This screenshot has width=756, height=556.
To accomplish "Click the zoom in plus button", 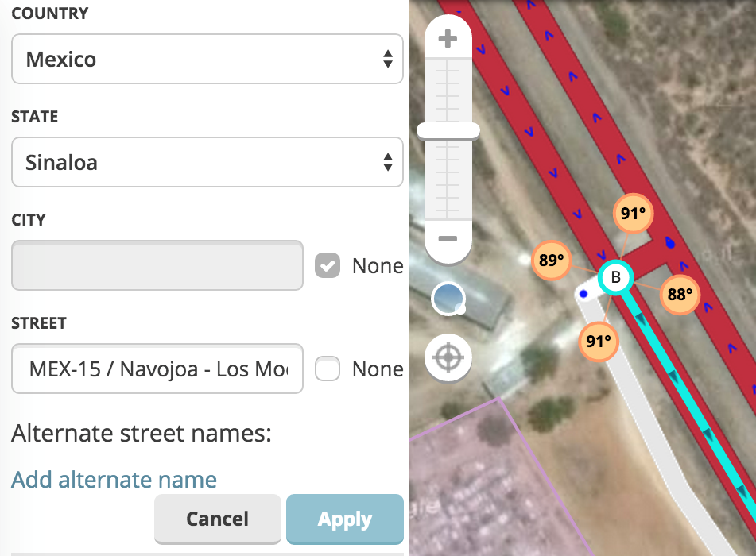I will 448,37.
